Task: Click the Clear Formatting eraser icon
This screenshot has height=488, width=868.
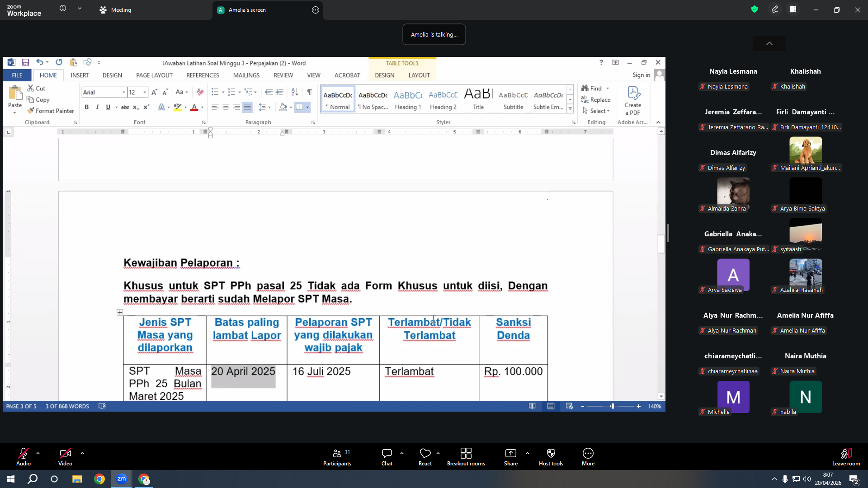Action: [x=200, y=92]
